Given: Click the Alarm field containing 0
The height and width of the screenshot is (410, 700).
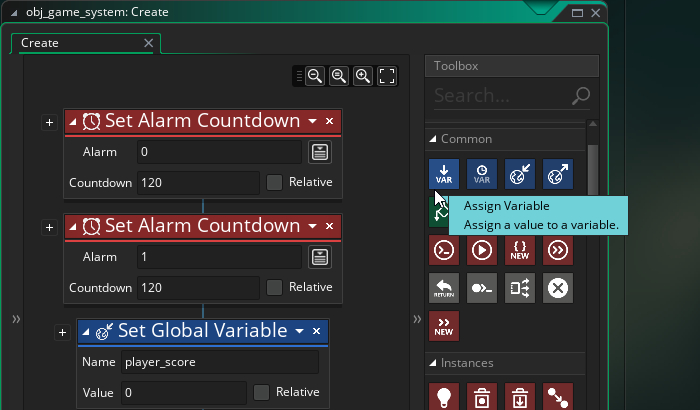Looking at the screenshot, I should click(219, 152).
